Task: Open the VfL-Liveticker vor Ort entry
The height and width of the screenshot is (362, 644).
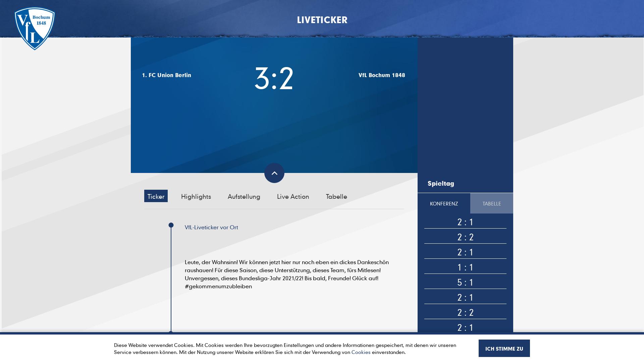Action: (x=211, y=227)
